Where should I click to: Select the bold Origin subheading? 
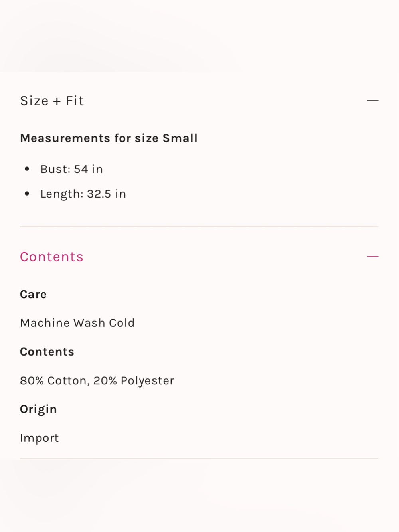(38, 409)
